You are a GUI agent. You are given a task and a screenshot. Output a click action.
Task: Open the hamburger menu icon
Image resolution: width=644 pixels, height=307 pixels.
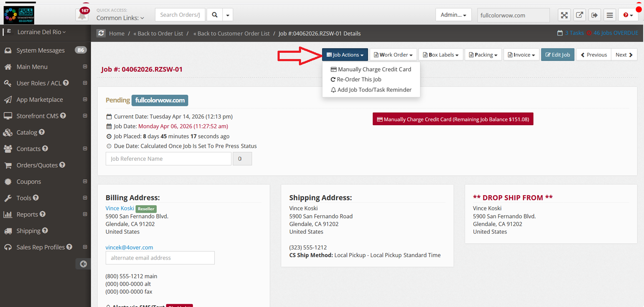tap(610, 15)
